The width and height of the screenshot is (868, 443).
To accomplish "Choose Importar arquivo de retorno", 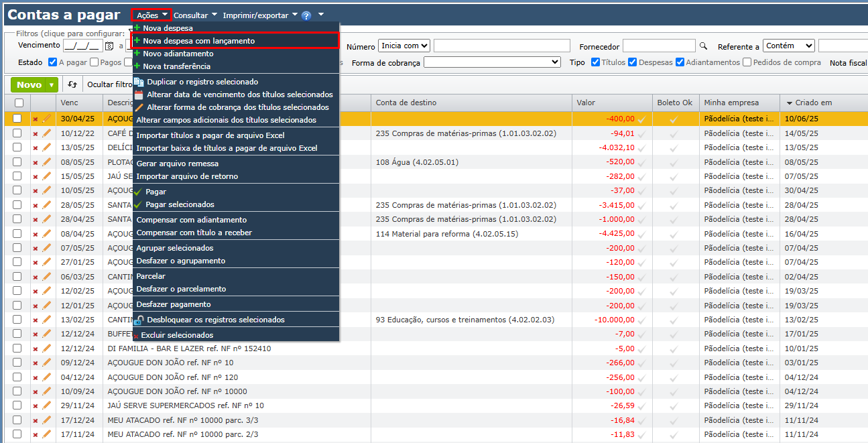I will [x=187, y=176].
